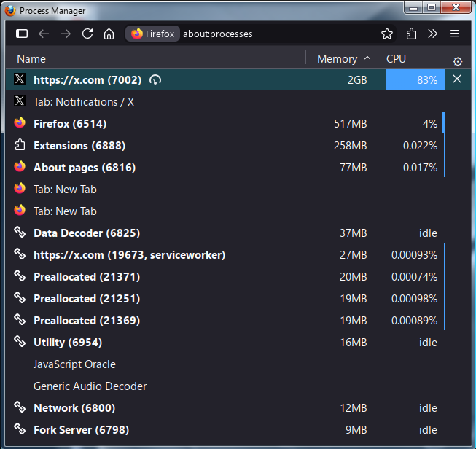Bookmark this page with the star
This screenshot has width=476, height=449.
click(387, 34)
